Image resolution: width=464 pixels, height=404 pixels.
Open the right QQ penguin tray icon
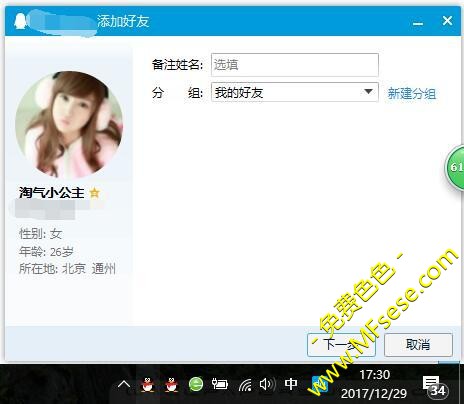click(x=171, y=385)
